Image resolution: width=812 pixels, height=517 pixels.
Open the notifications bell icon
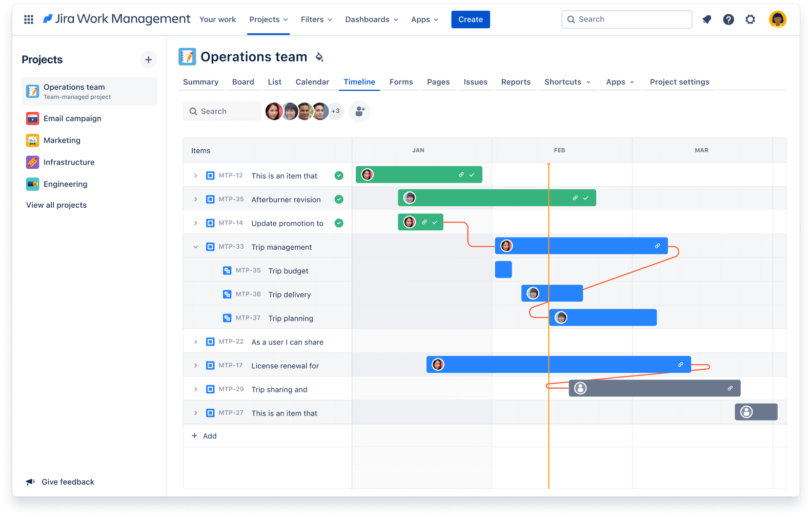click(x=706, y=19)
